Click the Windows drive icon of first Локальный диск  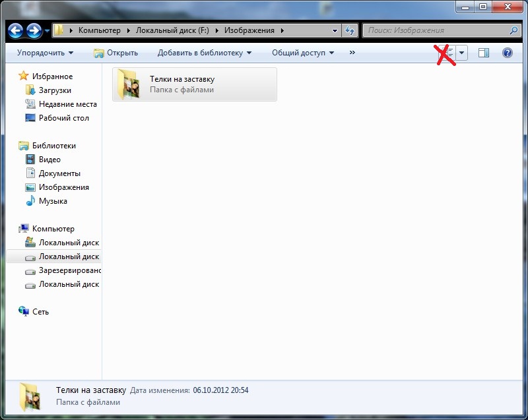click(x=30, y=242)
